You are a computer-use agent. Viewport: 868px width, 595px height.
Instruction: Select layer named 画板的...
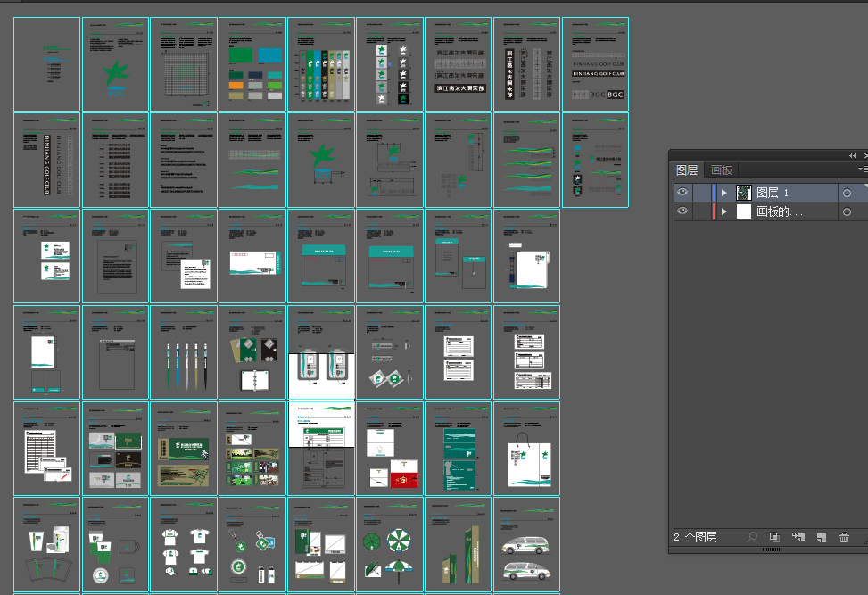tap(780, 211)
